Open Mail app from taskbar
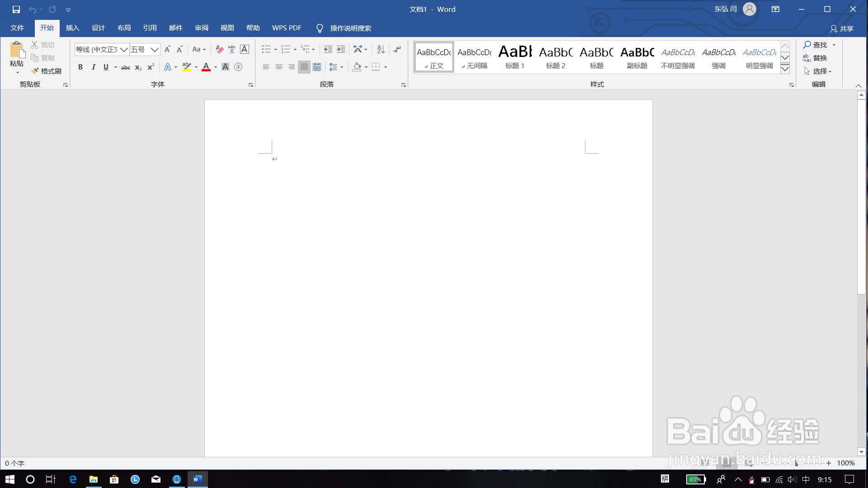Image resolution: width=868 pixels, height=488 pixels. click(x=156, y=479)
